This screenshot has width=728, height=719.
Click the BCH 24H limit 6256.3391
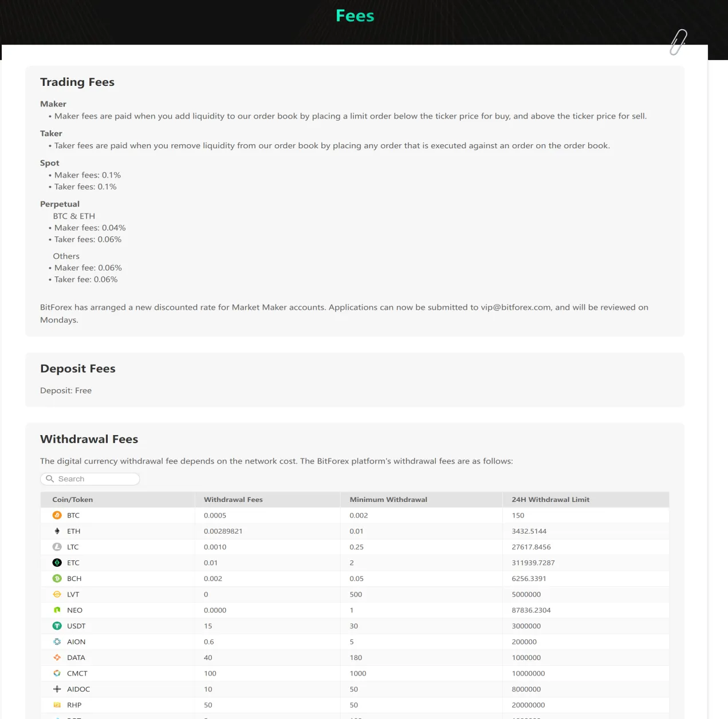pos(529,579)
